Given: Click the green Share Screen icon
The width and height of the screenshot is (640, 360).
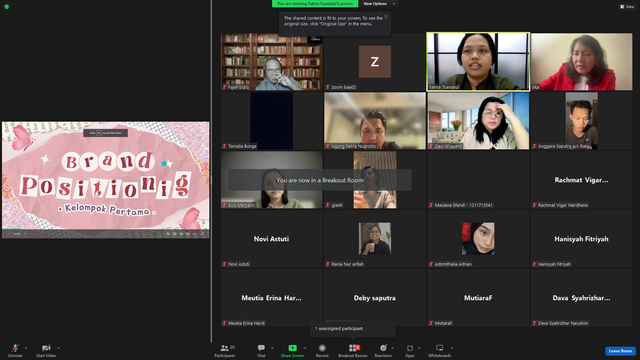Looking at the screenshot, I should coord(292,348).
